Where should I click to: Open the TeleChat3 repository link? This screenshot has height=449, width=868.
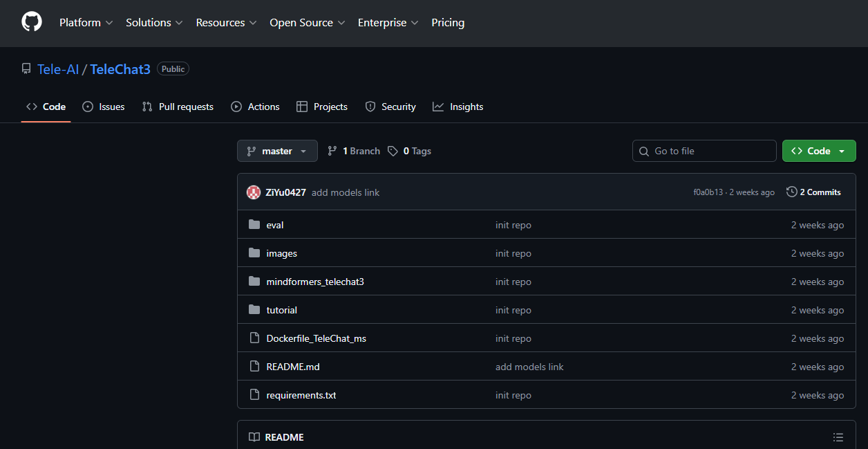pyautogui.click(x=120, y=68)
